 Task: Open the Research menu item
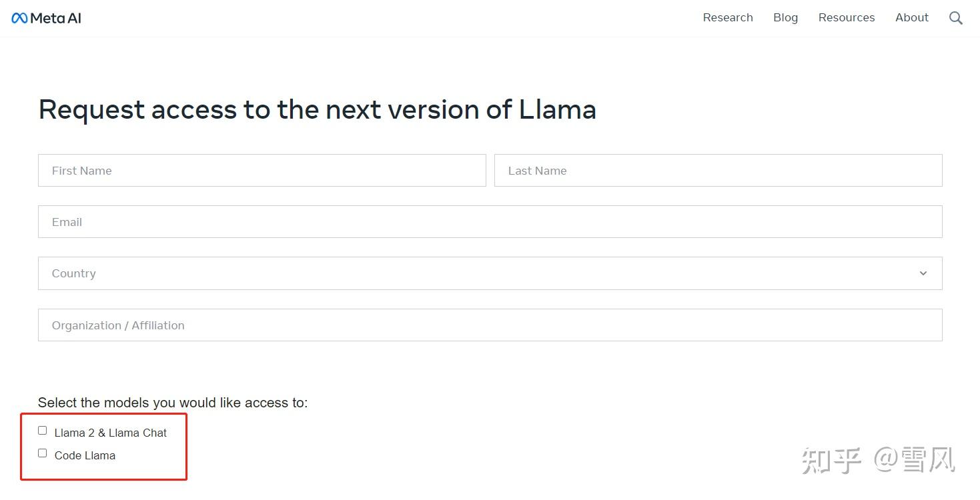pyautogui.click(x=727, y=17)
